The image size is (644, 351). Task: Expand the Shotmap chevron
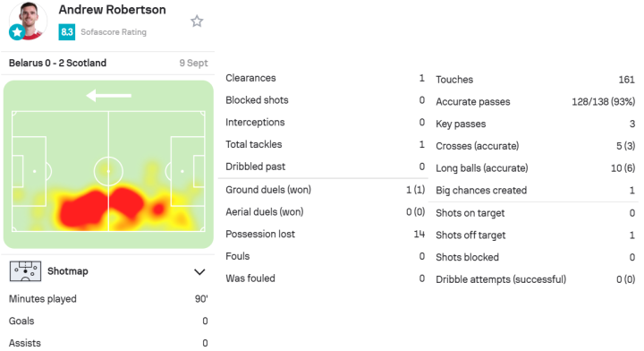(199, 271)
